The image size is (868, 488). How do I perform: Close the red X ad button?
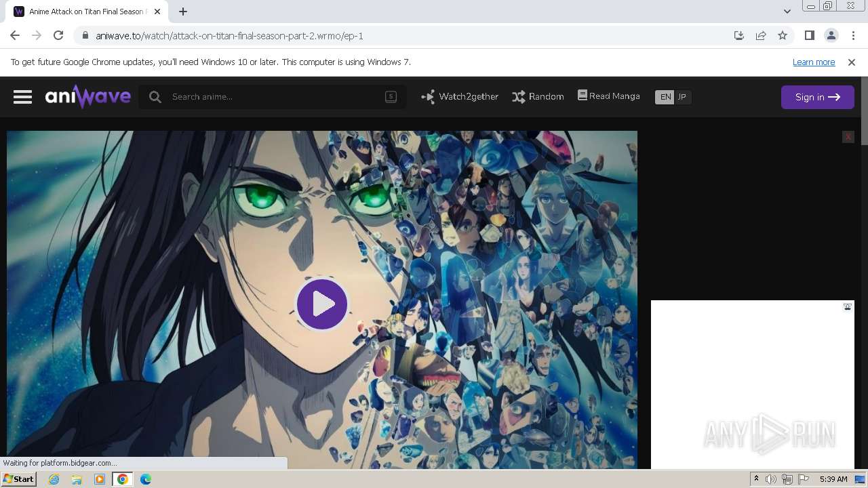tap(848, 137)
